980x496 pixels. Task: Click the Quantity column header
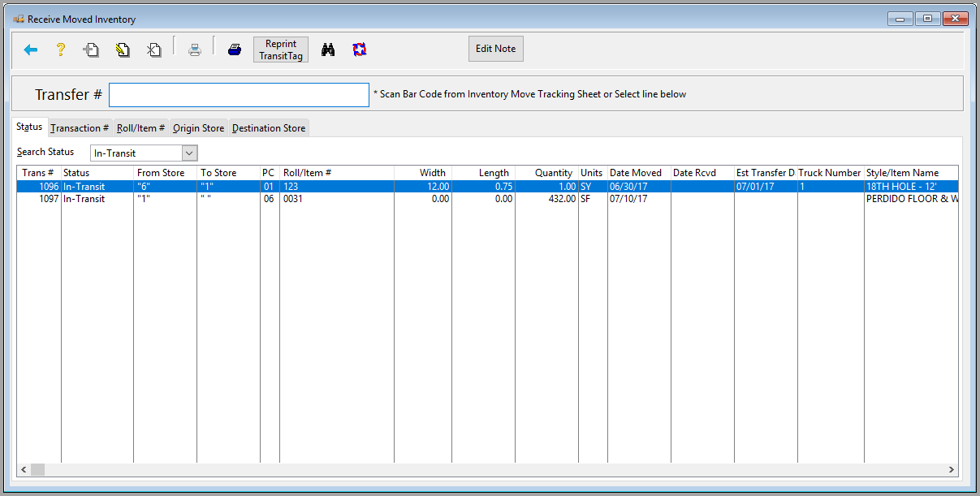546,173
